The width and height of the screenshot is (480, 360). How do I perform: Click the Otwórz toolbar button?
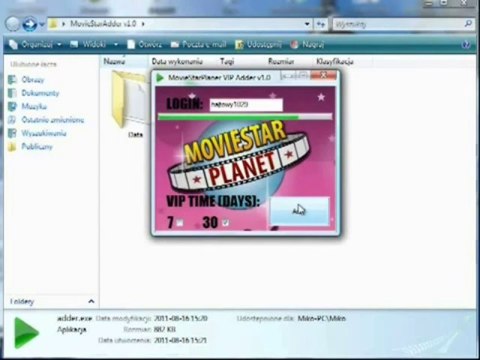click(x=144, y=44)
